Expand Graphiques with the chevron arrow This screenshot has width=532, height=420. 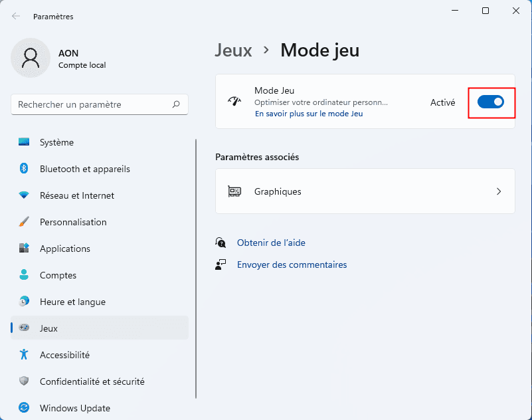coord(499,191)
